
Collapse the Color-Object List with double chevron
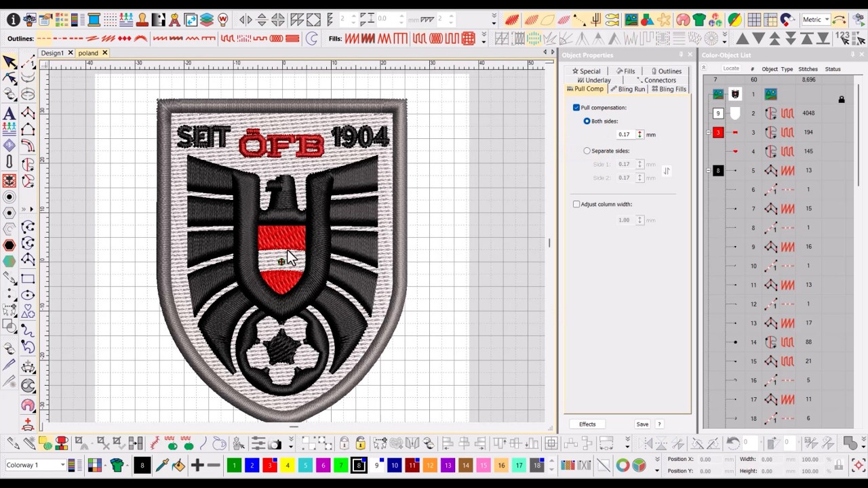click(703, 68)
